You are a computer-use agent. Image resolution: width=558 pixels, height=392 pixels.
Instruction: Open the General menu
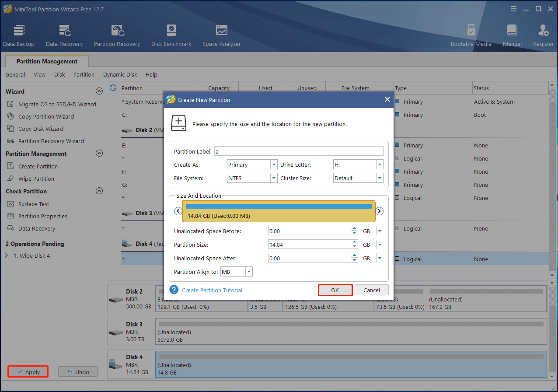pyautogui.click(x=15, y=74)
